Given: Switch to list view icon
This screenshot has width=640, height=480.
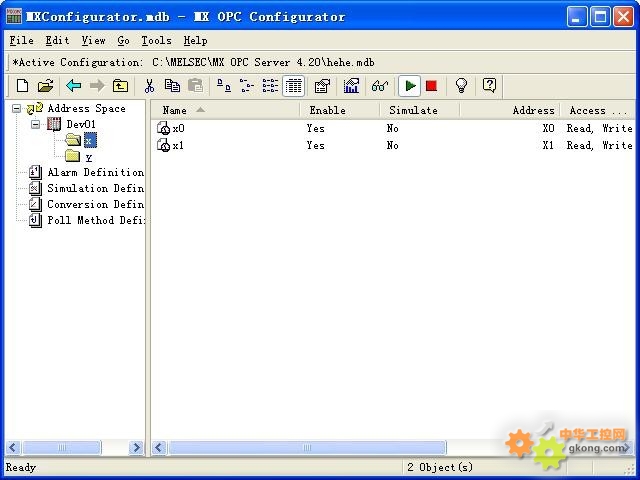Looking at the screenshot, I should pos(270,86).
